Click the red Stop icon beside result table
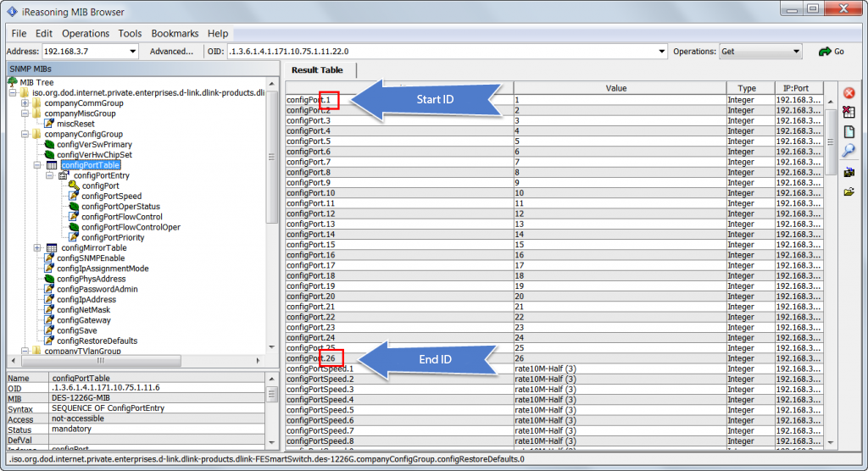This screenshot has width=868, height=471. (849, 93)
